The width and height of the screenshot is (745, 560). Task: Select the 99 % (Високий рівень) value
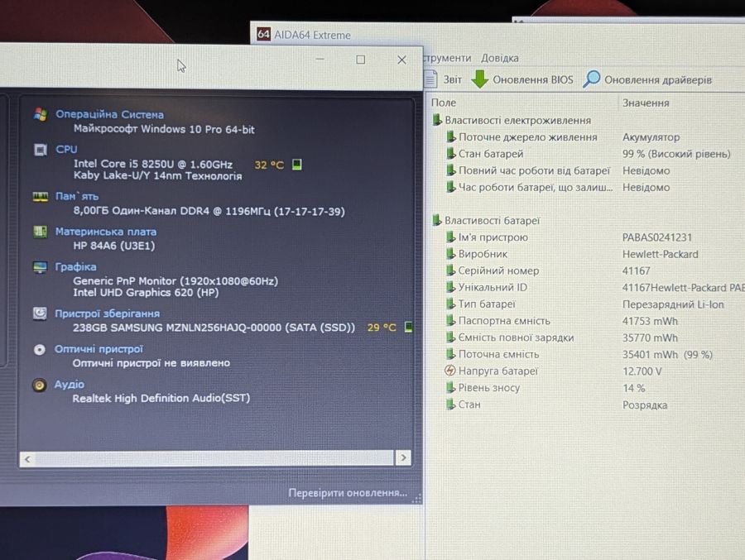676,154
